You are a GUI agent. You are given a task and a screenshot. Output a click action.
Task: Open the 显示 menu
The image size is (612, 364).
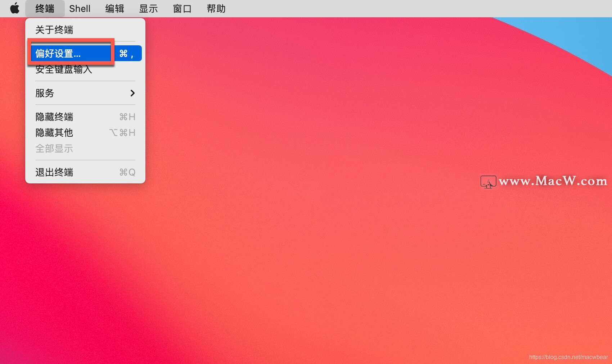point(149,8)
